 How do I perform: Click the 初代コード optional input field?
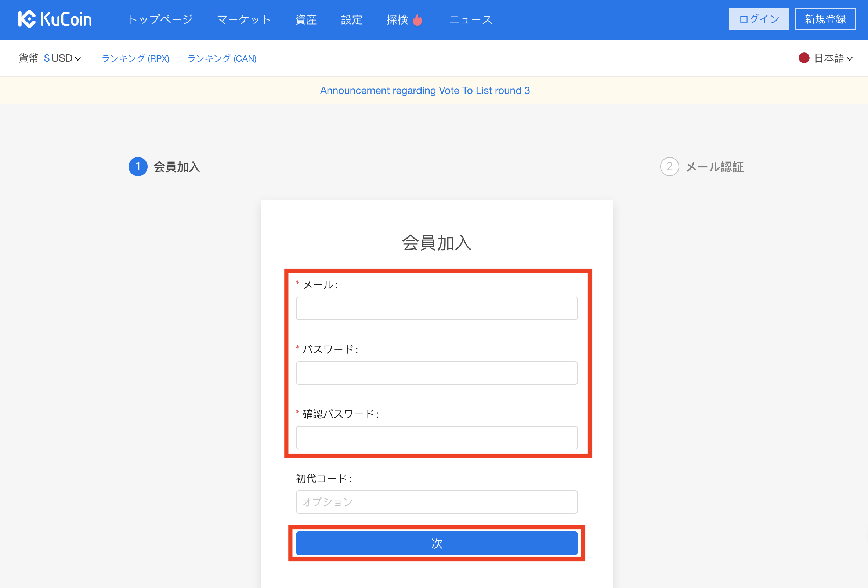(436, 502)
